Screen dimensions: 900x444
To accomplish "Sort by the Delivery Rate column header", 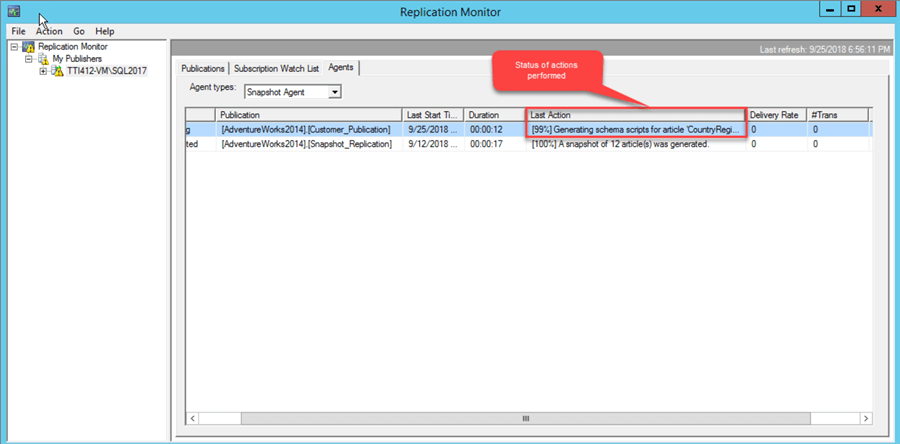I will (x=776, y=115).
